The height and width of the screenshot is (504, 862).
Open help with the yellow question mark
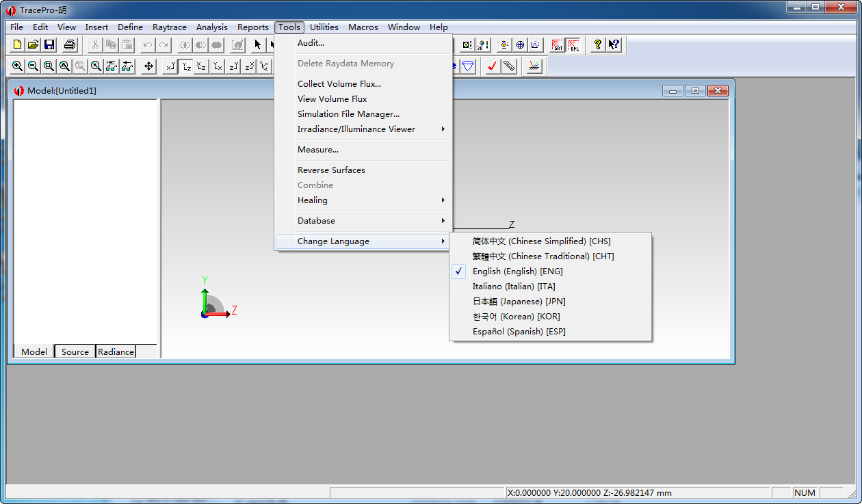pyautogui.click(x=598, y=44)
